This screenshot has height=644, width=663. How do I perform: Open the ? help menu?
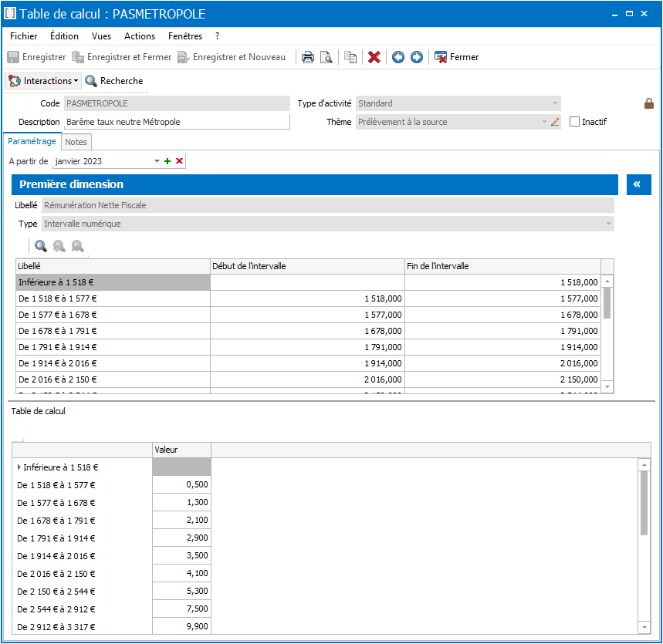pyautogui.click(x=218, y=36)
